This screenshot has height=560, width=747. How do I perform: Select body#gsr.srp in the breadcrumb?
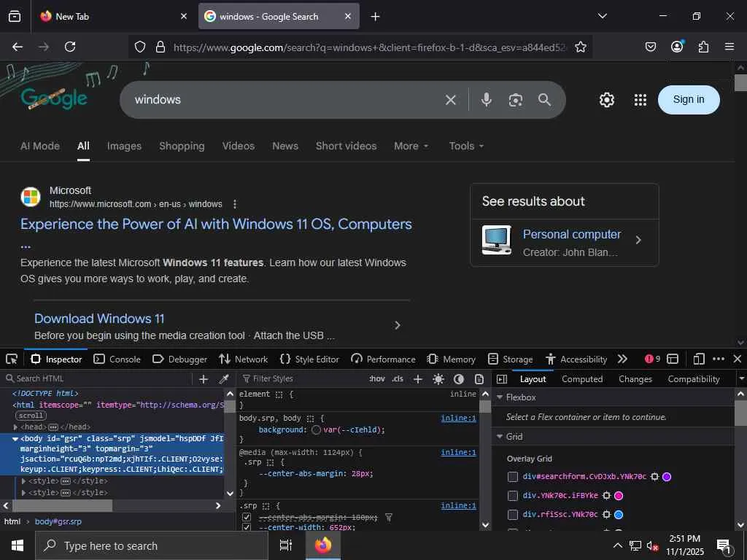(x=58, y=521)
